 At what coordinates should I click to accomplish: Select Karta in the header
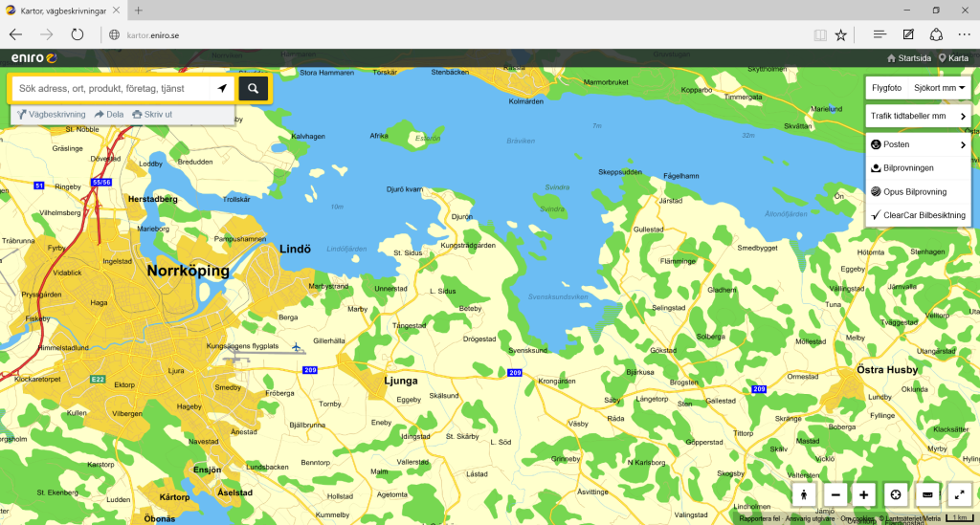(x=953, y=58)
